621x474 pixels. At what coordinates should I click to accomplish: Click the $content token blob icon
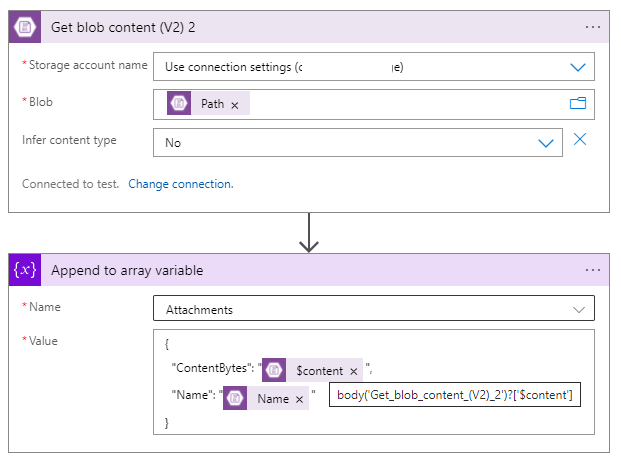click(275, 371)
